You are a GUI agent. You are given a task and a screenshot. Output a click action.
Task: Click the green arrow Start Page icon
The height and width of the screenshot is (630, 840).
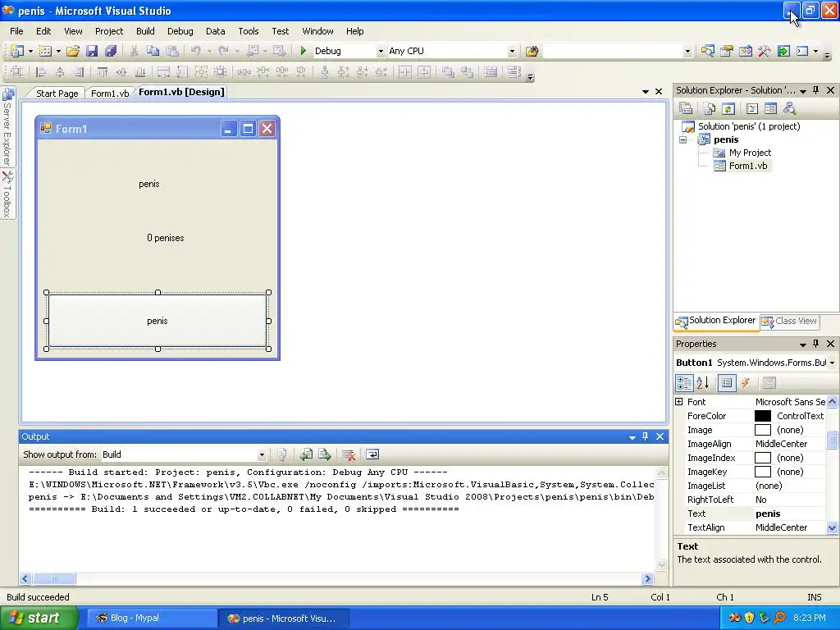[x=783, y=51]
